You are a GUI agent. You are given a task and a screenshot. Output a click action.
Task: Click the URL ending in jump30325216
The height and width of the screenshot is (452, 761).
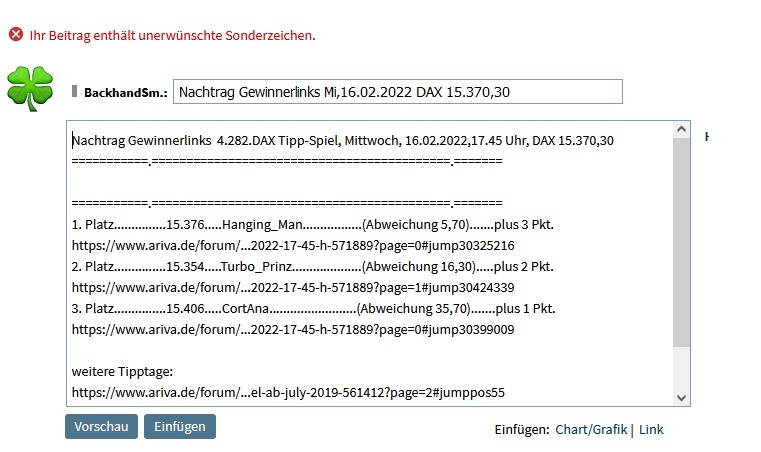pos(293,246)
